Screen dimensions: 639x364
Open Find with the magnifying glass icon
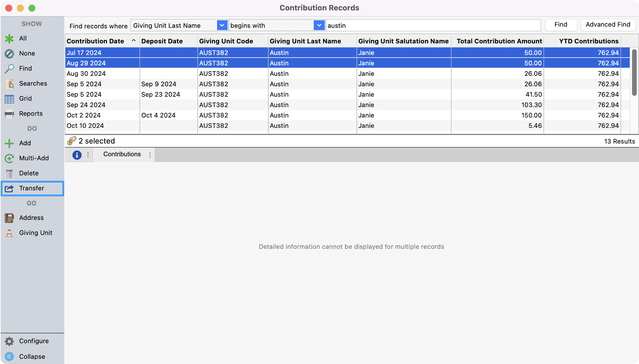tap(9, 69)
